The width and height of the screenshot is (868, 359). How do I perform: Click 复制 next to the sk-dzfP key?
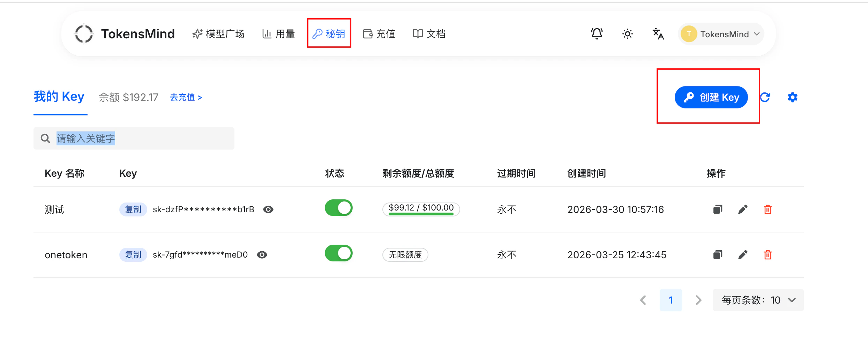133,209
